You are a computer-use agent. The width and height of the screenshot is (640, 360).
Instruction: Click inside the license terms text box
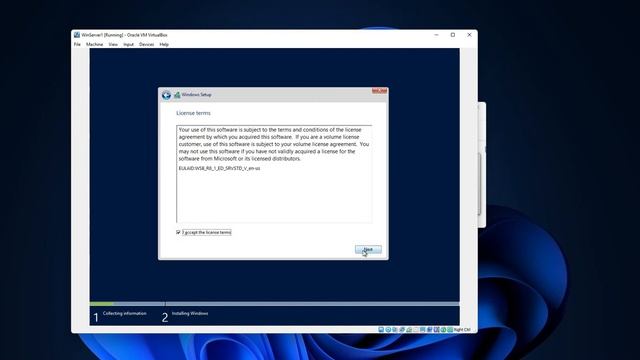pyautogui.click(x=274, y=174)
